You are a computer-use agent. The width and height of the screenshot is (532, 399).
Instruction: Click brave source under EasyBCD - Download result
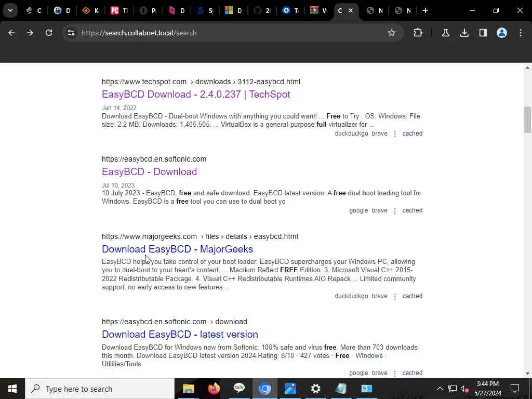[379, 210]
